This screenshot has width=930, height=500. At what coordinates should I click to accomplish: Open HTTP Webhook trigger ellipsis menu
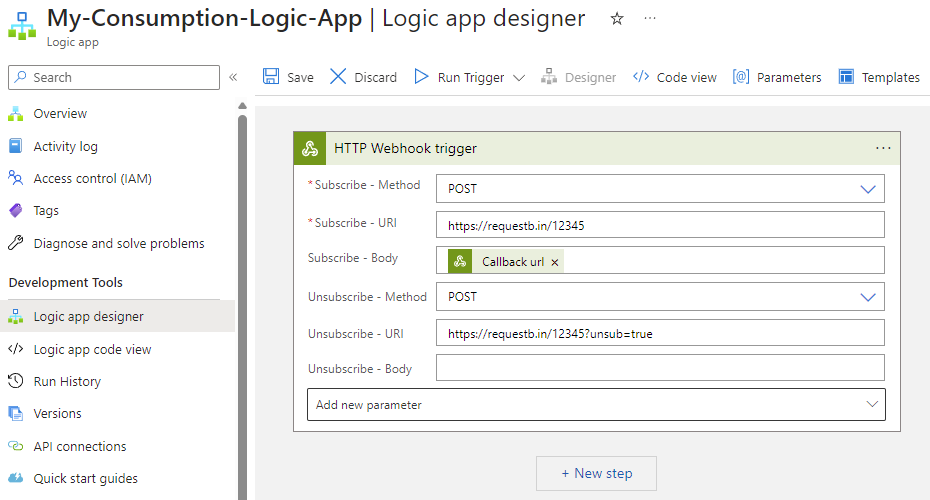click(883, 148)
